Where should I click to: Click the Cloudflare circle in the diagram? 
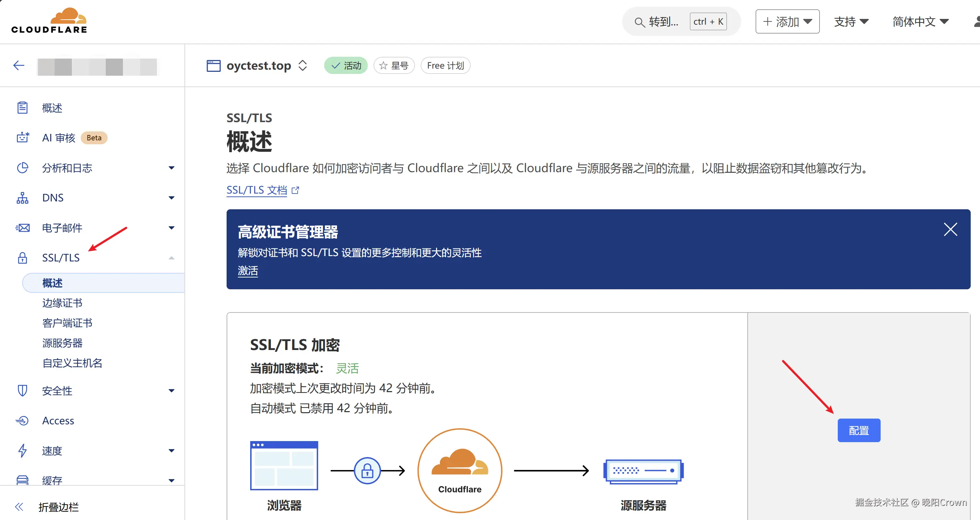[460, 471]
